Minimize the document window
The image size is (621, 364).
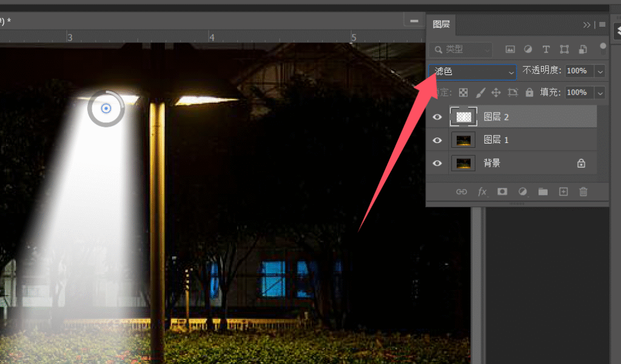(x=414, y=21)
